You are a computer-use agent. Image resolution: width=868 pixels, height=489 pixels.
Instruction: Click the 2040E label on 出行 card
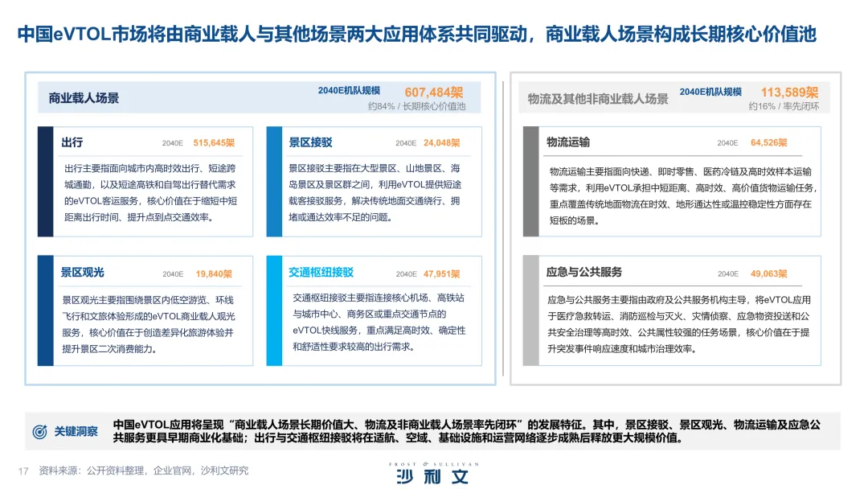pyautogui.click(x=173, y=143)
